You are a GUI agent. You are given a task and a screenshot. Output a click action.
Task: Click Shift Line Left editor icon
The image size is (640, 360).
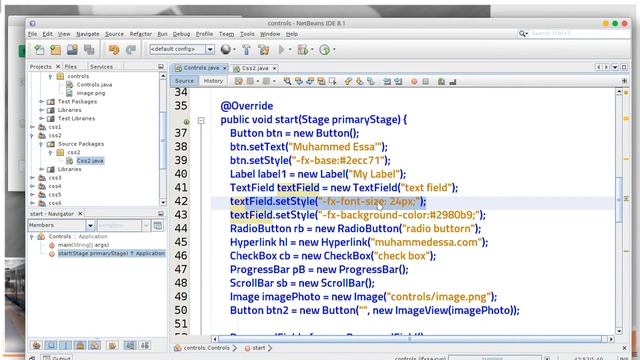tap(387, 81)
